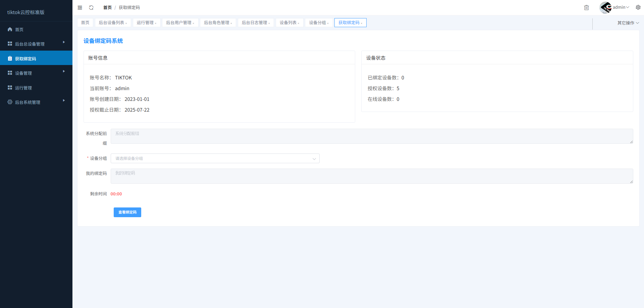Open 首页 from the breadcrumb
The image size is (644, 308).
point(107,7)
